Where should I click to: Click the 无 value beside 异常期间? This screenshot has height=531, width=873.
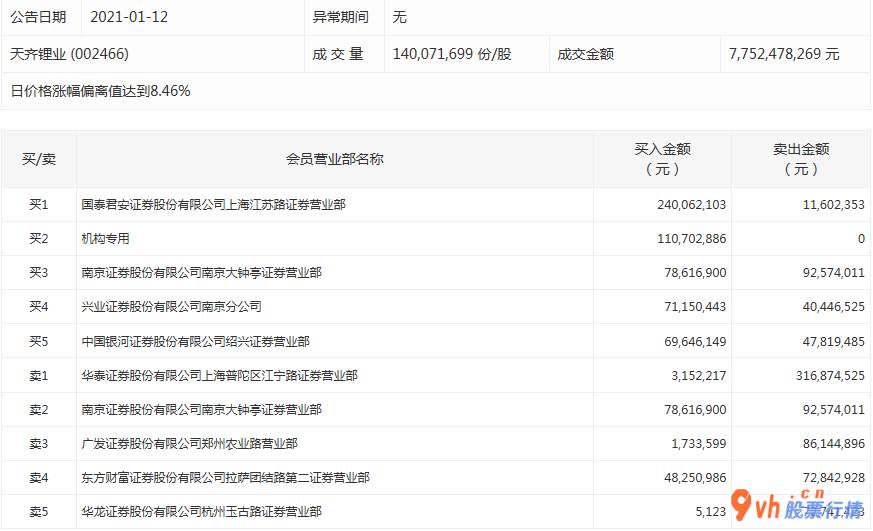coord(399,17)
